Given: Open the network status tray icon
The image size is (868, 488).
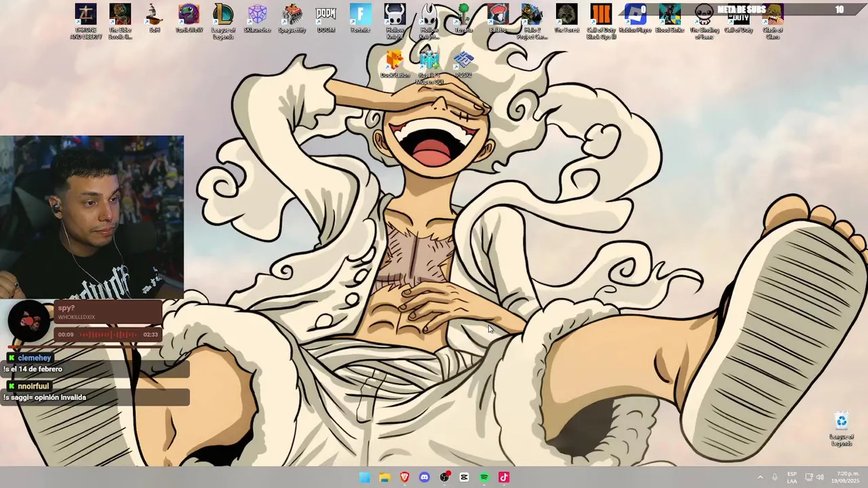Looking at the screenshot, I should click(x=809, y=477).
